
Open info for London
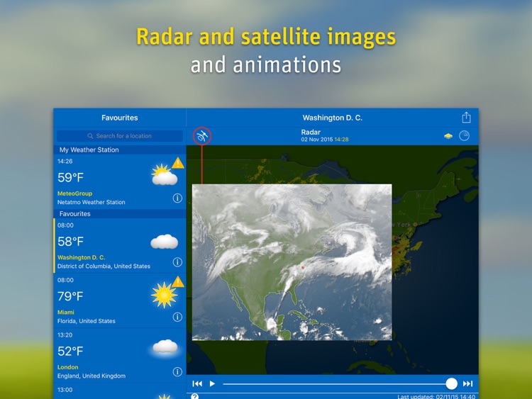(x=177, y=372)
